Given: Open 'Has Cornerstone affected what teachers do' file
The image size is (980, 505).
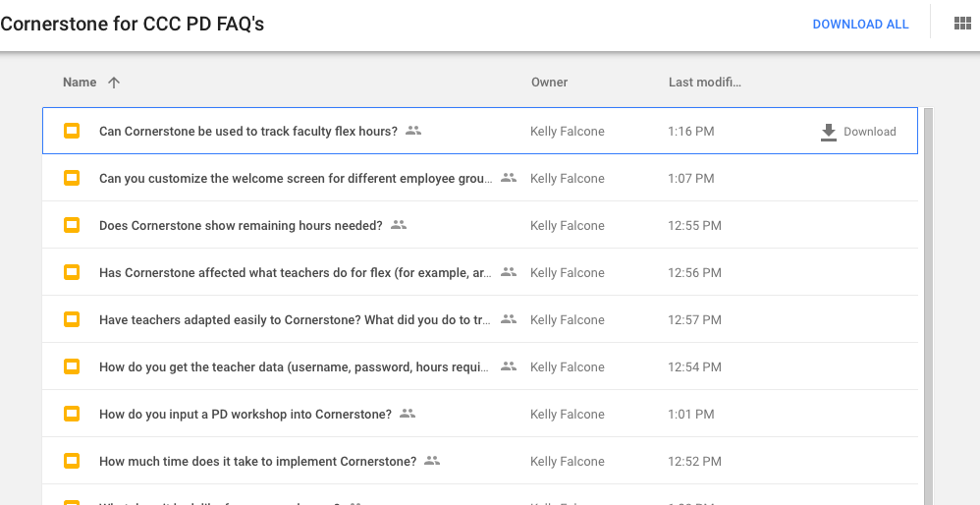Looking at the screenshot, I should (x=296, y=272).
